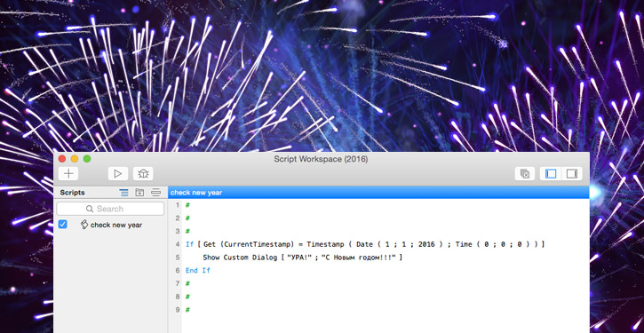Screen dimensions: 644x333
Task: Click the green full-screen window button
Action: point(87,159)
